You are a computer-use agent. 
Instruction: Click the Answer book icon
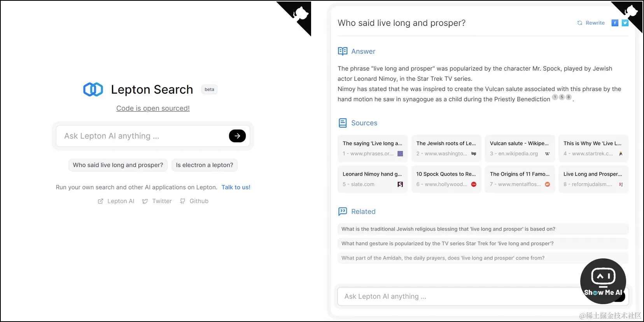343,51
